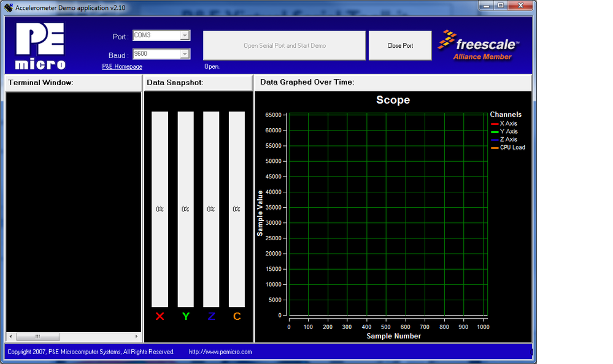Click the Y Axis legend entry
Viewport: 613px width, 364px height.
[x=504, y=131]
